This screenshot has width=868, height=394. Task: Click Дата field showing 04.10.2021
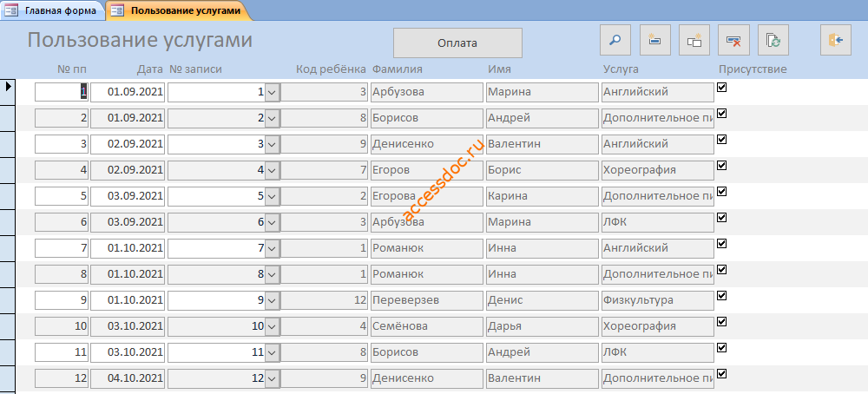(128, 378)
